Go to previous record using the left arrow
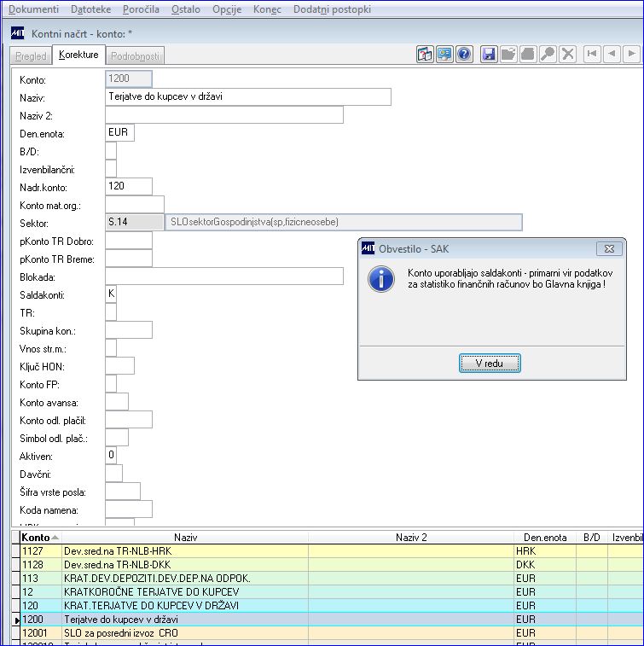Viewport: 644px width, 646px height. pyautogui.click(x=612, y=54)
